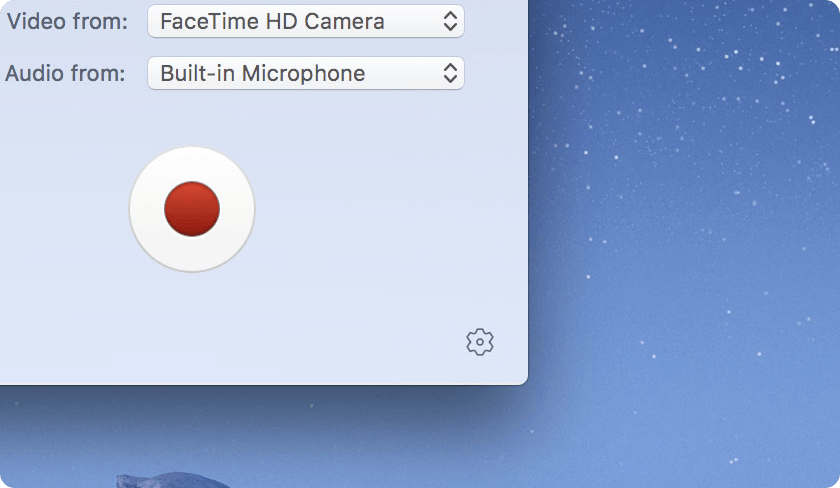Open the gear settings icon
The width and height of the screenshot is (840, 488).
pyautogui.click(x=479, y=342)
